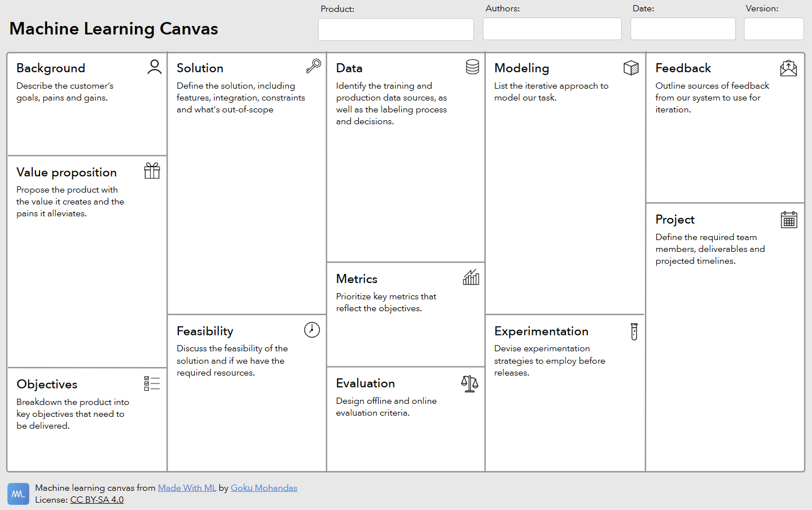Click into the Authors text box
The image size is (812, 510).
click(552, 29)
